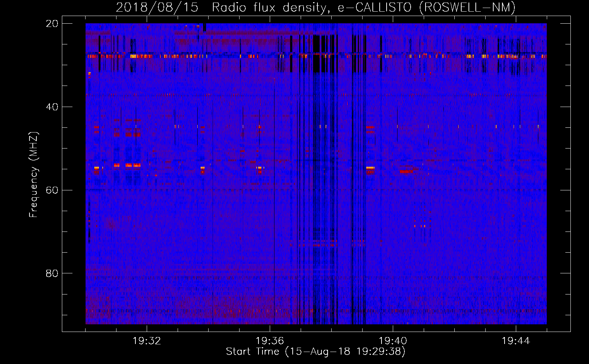The width and height of the screenshot is (589, 364).
Task: Click the plot title 'Radio flux density, e-CALLISTO (ROSWELL-NM)'
Action: coord(364,7)
